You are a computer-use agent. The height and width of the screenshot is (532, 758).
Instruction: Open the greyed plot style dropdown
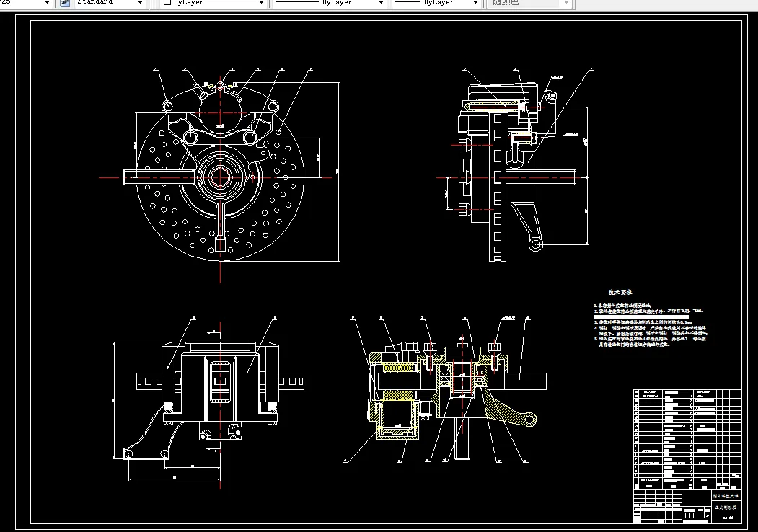530,2
